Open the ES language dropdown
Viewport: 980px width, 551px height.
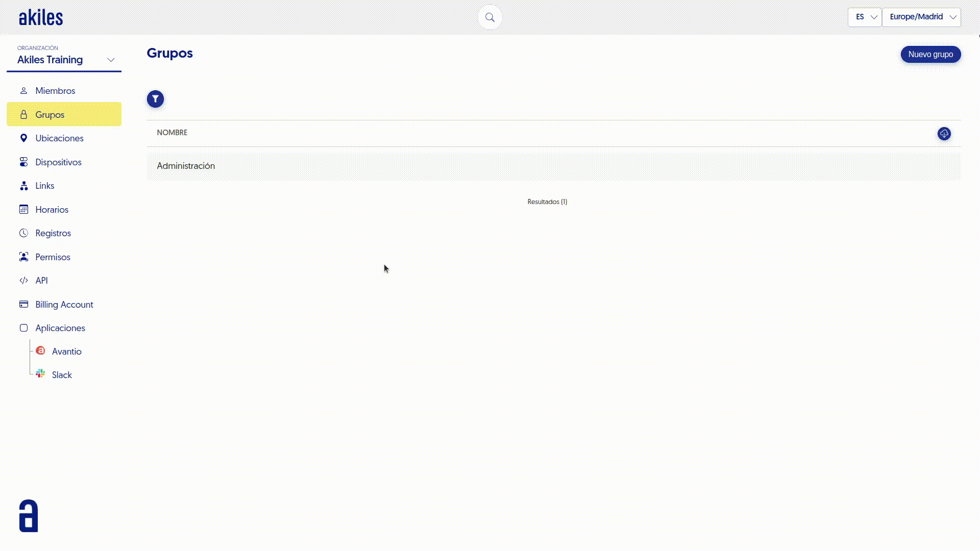coord(865,17)
